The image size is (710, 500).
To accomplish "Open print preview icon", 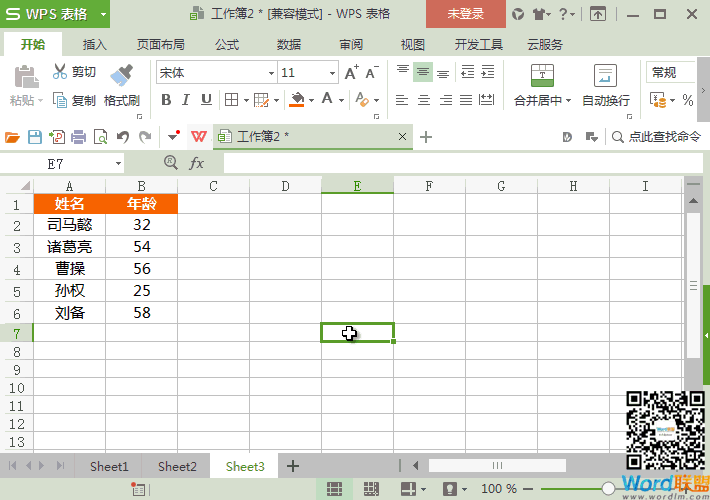I will click(x=100, y=137).
